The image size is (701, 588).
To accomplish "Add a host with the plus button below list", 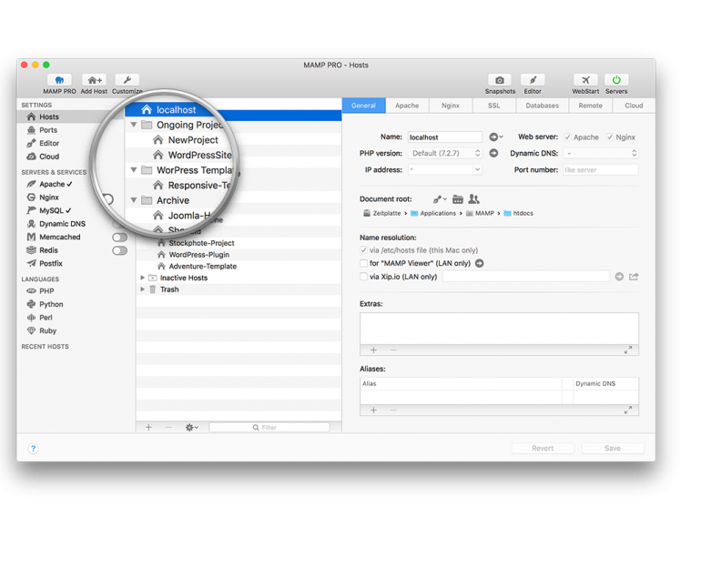I will [149, 428].
